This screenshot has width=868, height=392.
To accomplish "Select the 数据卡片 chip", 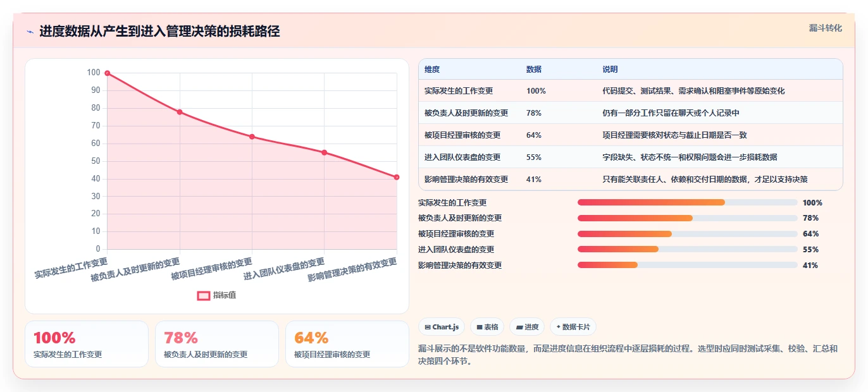I will click(x=573, y=327).
